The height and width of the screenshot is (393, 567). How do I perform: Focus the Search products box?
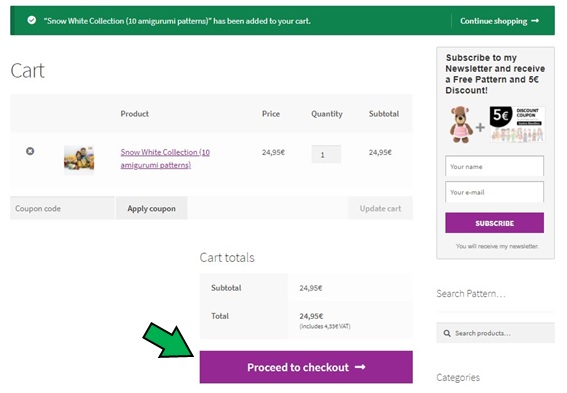coord(495,333)
